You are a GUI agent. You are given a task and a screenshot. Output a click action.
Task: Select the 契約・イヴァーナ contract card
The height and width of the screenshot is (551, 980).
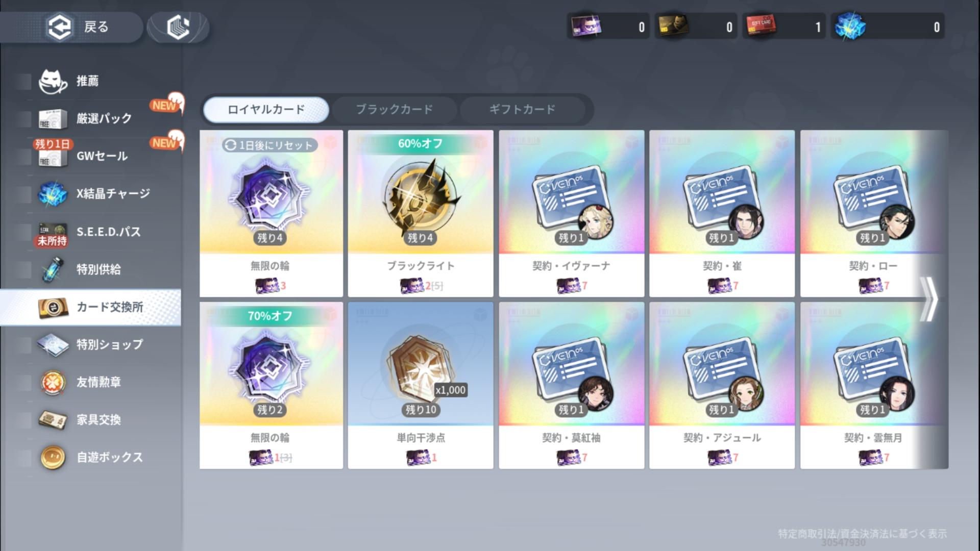571,213
